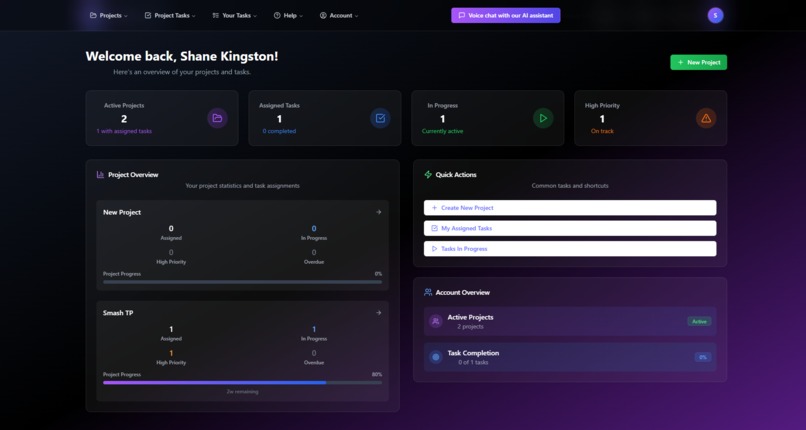Image resolution: width=806 pixels, height=430 pixels.
Task: Click the New Project progress bar
Action: pos(243,282)
